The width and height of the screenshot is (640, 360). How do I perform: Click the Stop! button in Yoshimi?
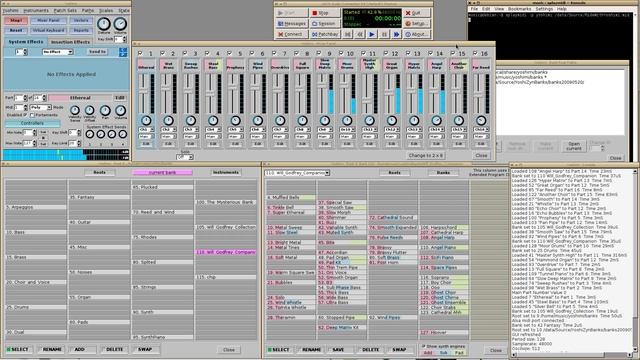pyautogui.click(x=16, y=20)
